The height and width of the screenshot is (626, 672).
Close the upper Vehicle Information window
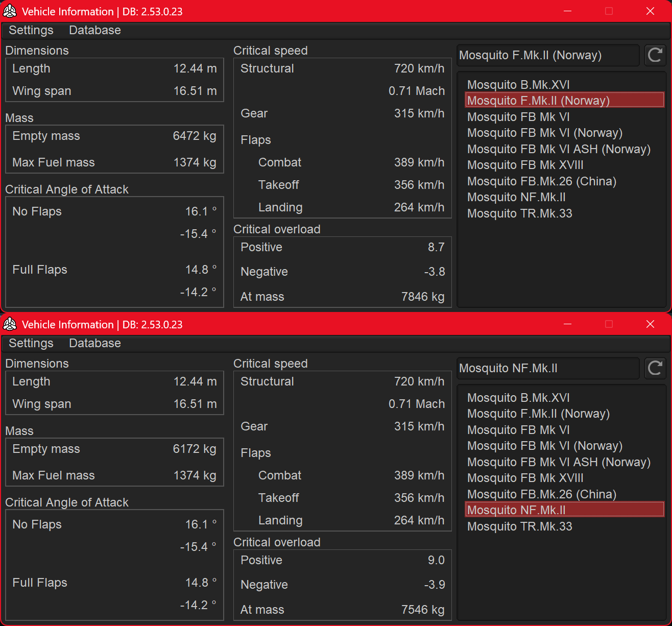coord(650,11)
